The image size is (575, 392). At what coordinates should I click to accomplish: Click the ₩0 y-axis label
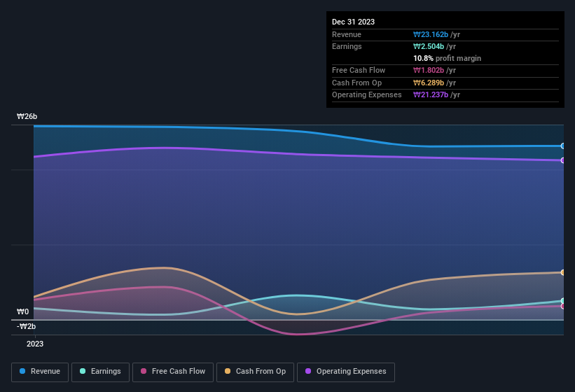22,311
